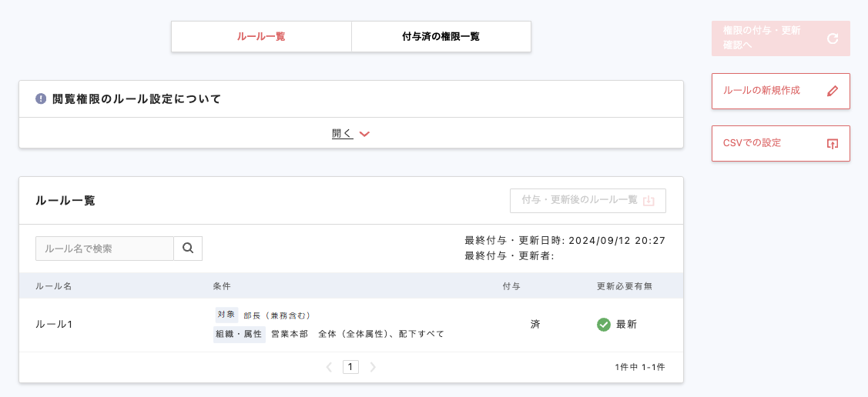Expand the section using the red chevron

pos(365,134)
